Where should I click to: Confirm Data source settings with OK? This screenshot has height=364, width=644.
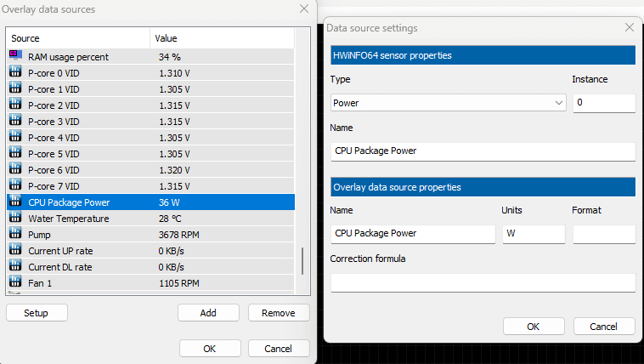point(534,326)
